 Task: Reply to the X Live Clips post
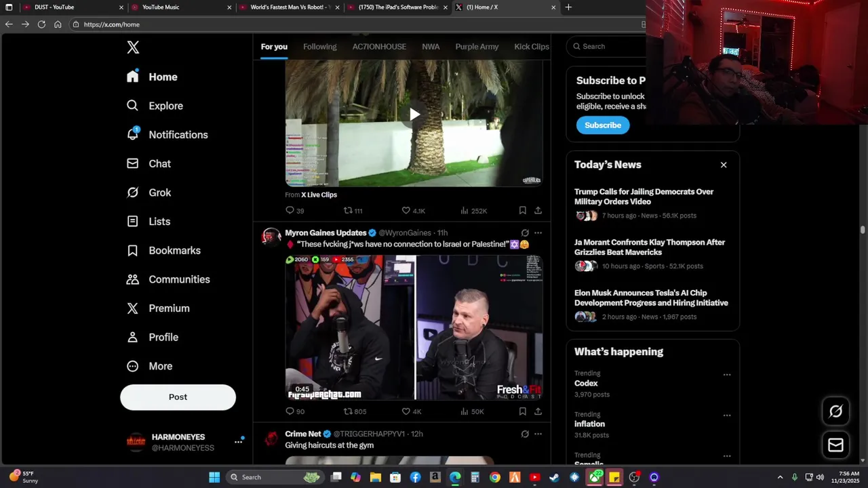tap(294, 211)
